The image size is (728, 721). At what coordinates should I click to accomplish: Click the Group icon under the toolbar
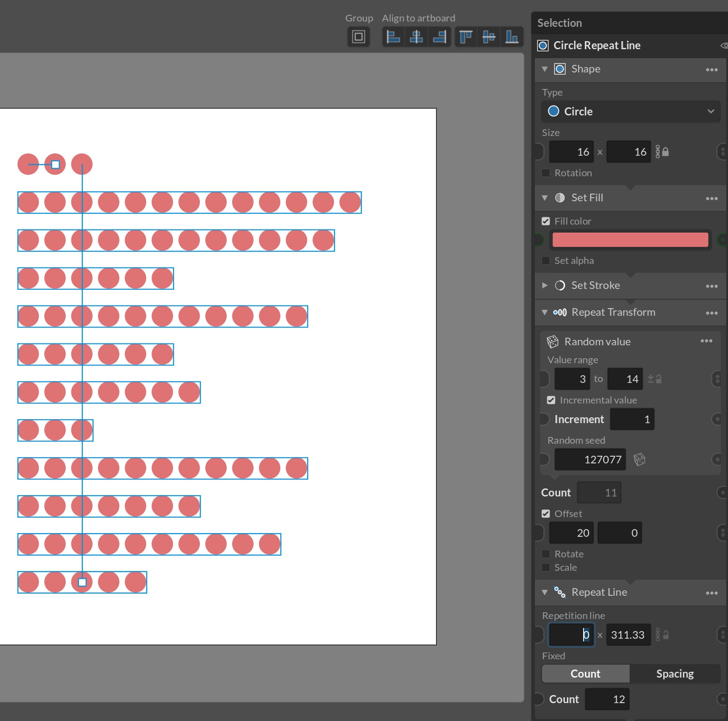pos(359,37)
